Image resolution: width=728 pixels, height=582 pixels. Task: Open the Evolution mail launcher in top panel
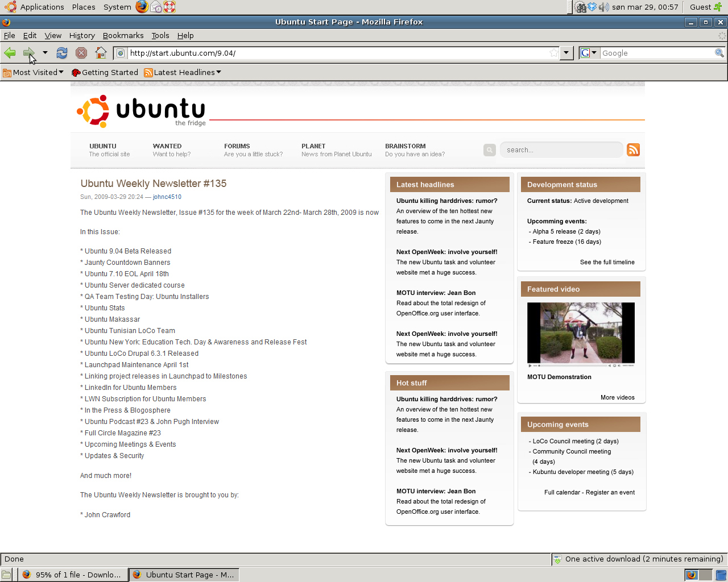point(156,7)
